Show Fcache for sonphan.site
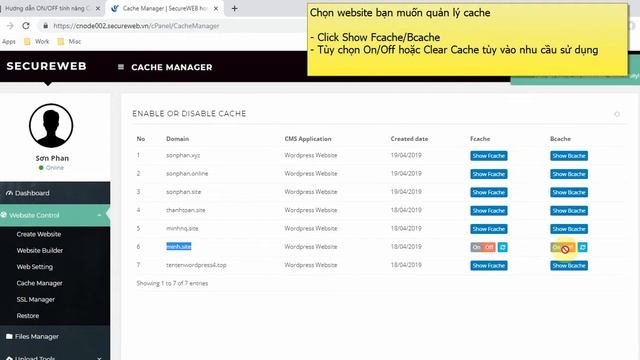This screenshot has width=640, height=360. [x=489, y=192]
